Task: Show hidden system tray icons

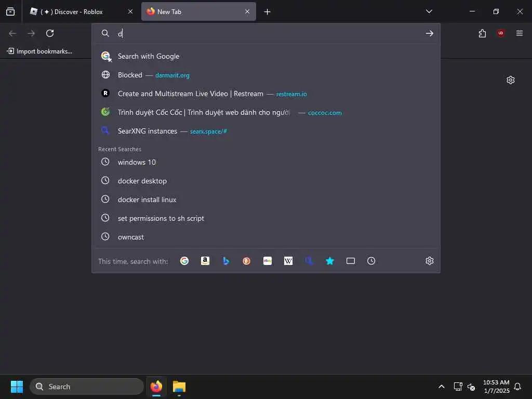Action: coord(442,387)
